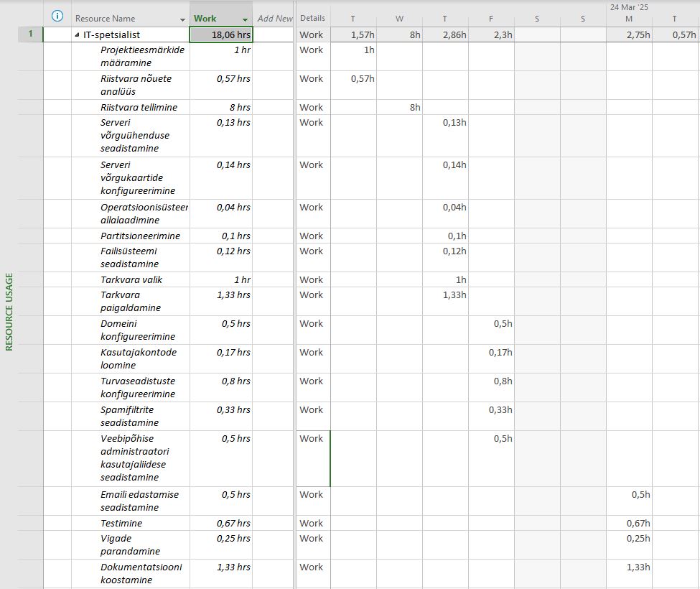Select the Testimine assignment name
This screenshot has height=589, width=700.
coord(121,523)
